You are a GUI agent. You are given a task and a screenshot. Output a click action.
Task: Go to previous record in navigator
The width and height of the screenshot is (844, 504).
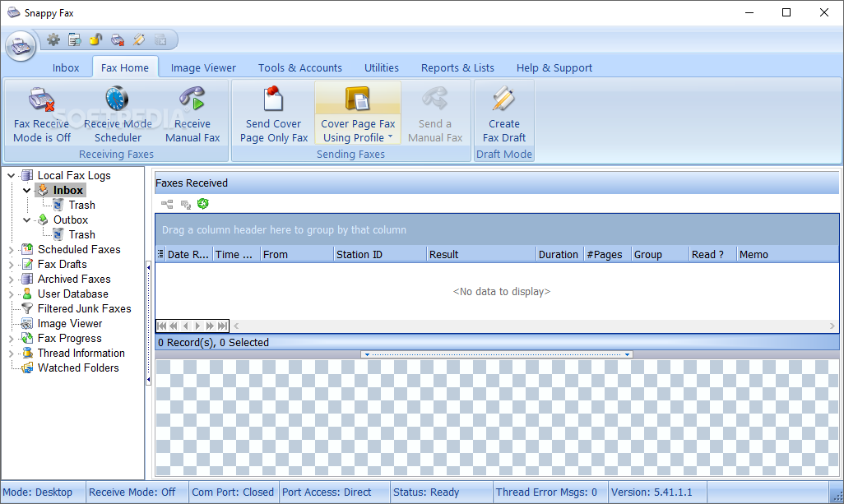(186, 326)
